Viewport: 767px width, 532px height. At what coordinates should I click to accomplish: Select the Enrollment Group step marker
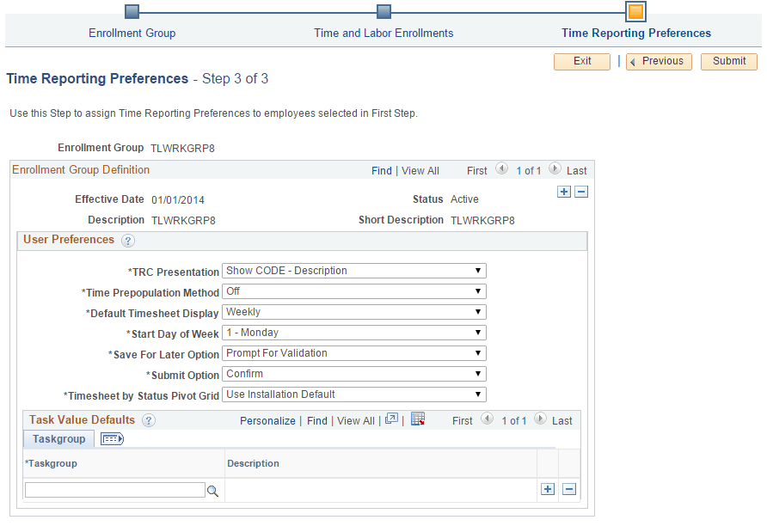[x=132, y=12]
